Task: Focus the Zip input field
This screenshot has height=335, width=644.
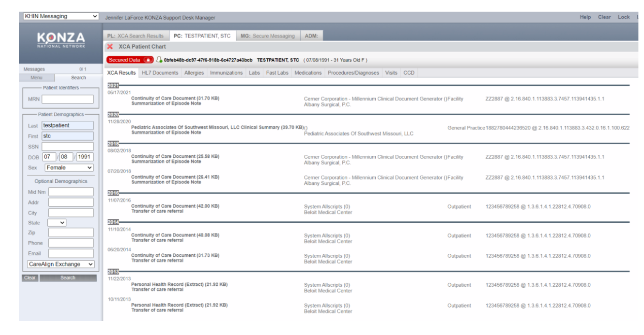Action: (x=71, y=232)
